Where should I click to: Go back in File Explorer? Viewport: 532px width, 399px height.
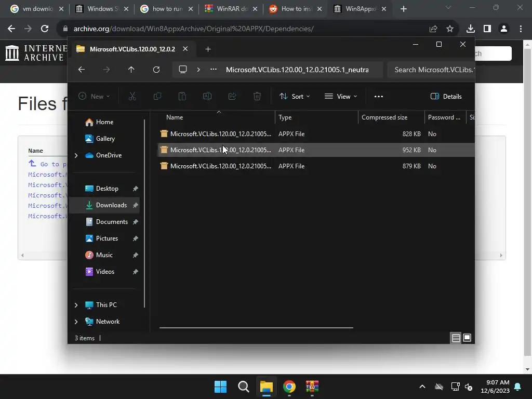[x=82, y=70]
